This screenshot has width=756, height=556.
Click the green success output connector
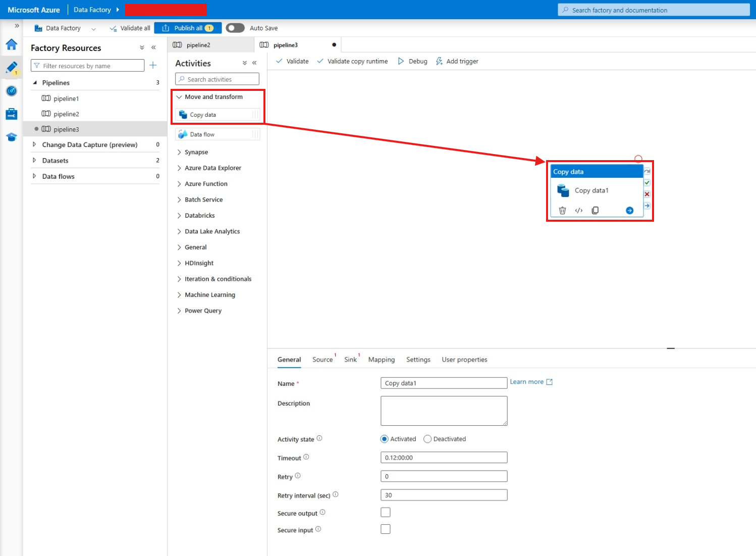coord(647,183)
